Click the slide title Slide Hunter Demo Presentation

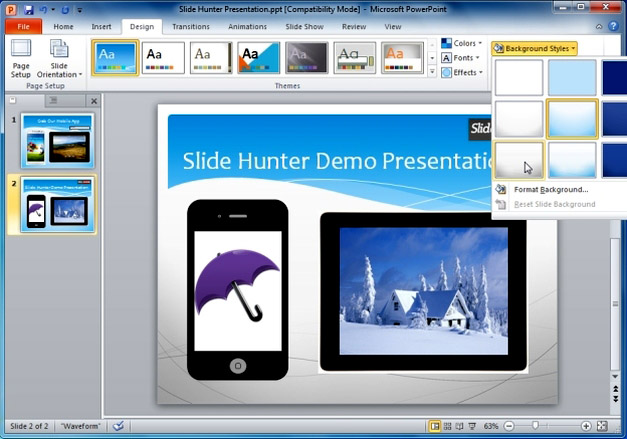pyautogui.click(x=338, y=161)
